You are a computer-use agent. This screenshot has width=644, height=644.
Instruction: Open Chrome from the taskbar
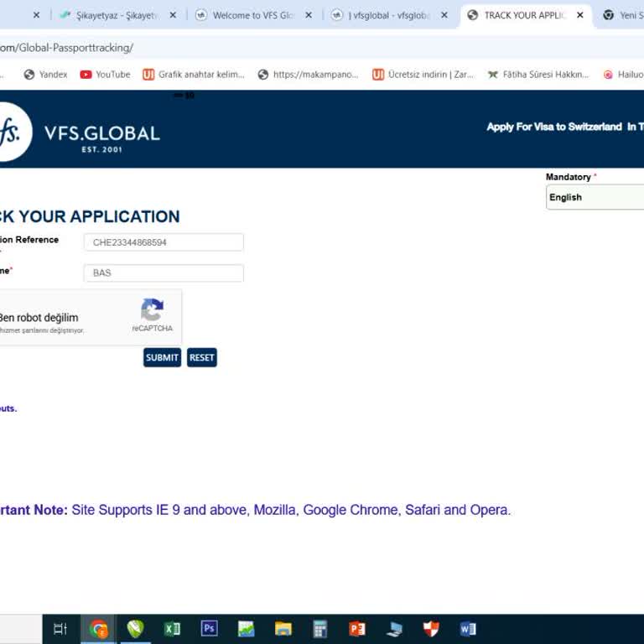coord(99,628)
